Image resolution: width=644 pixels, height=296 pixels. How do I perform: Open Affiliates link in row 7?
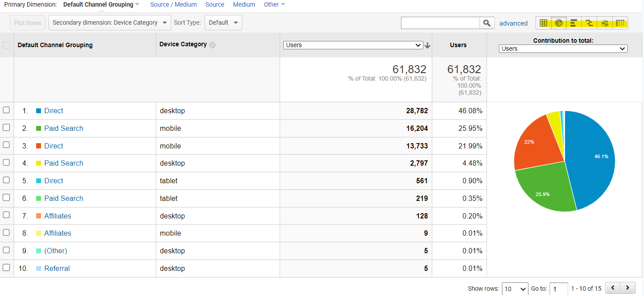58,216
